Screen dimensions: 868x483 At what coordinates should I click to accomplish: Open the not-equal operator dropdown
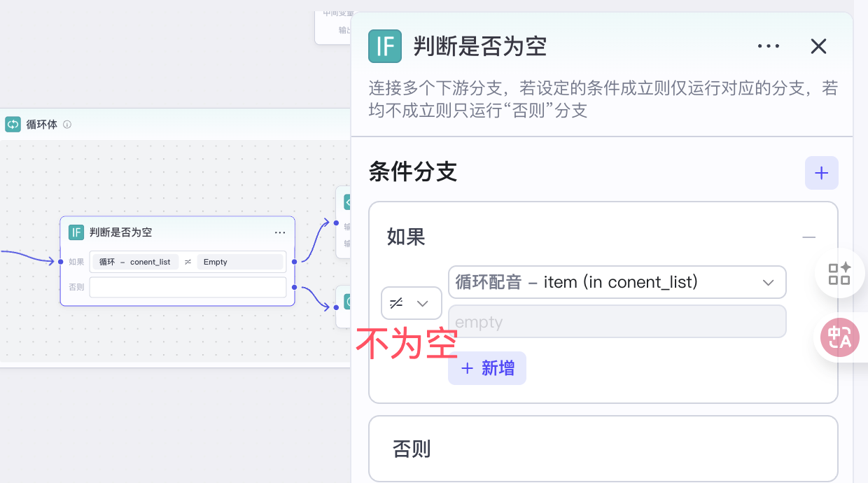pos(411,303)
